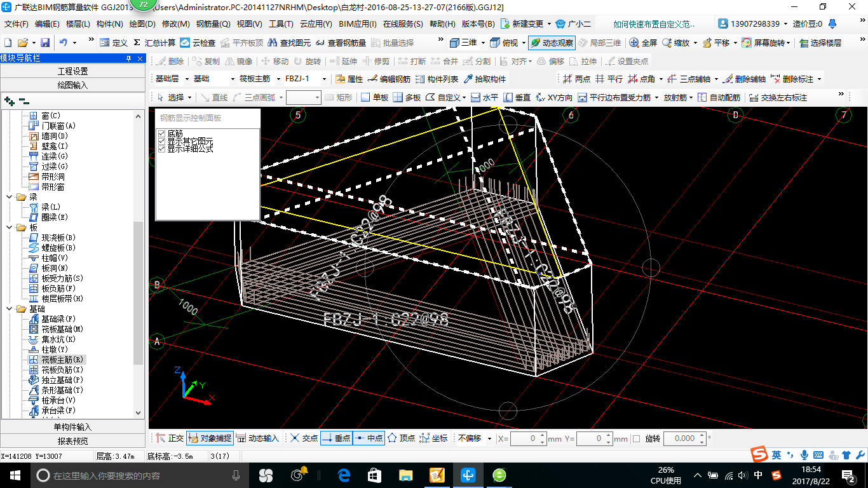Viewport: 868px width, 488px height.
Task: Open 查看钢筋量 rebar quantity view
Action: [341, 43]
